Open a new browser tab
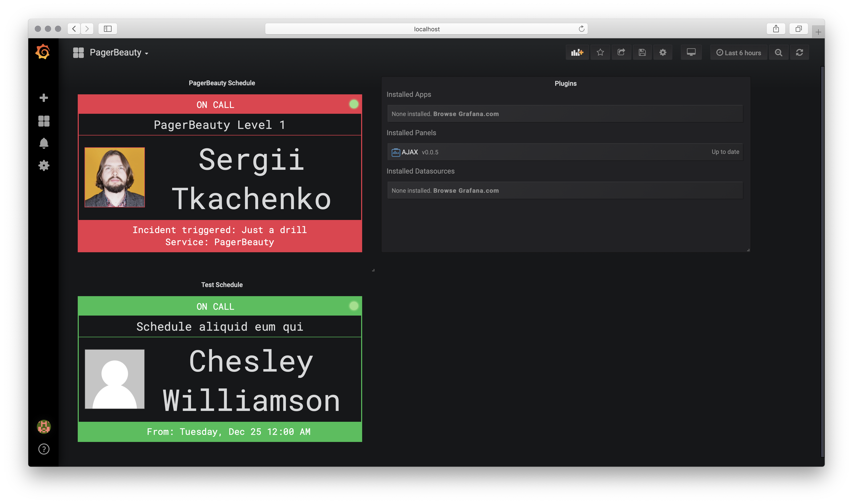This screenshot has width=853, height=504. (818, 32)
